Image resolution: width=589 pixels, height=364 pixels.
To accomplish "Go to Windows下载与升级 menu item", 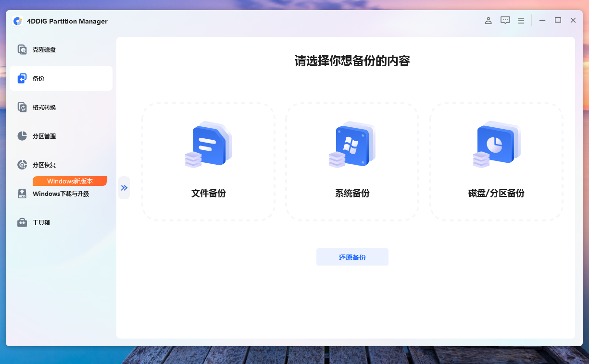I will click(61, 194).
